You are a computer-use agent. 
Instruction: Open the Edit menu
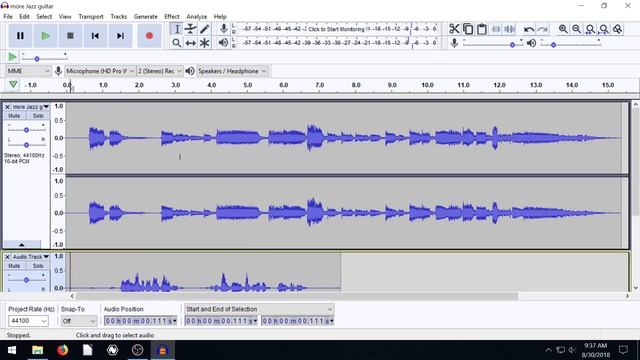(x=24, y=17)
